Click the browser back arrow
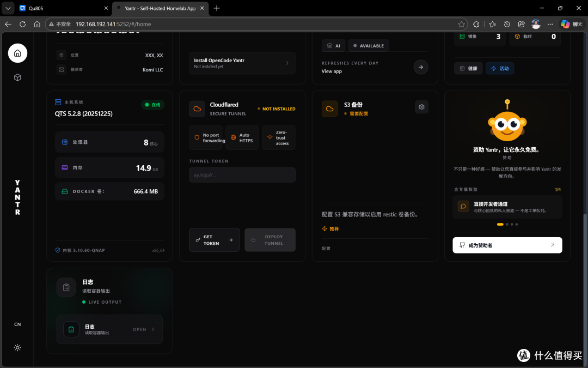 (x=8, y=24)
